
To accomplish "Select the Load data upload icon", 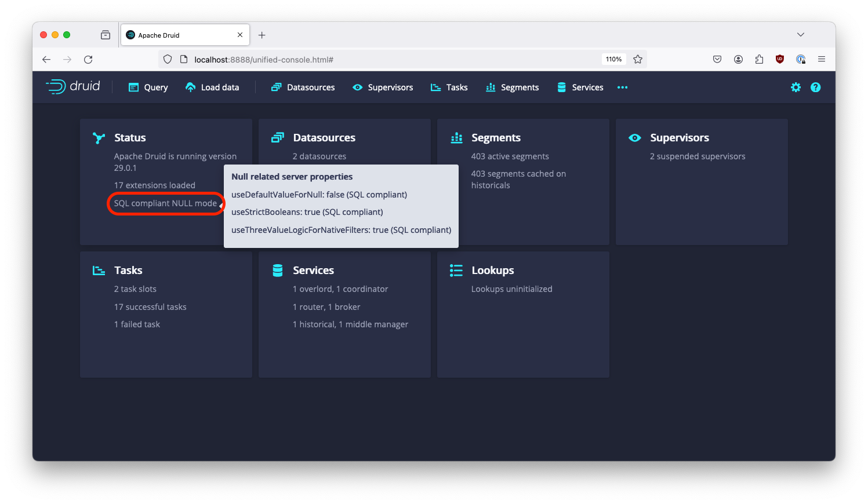I will click(190, 87).
